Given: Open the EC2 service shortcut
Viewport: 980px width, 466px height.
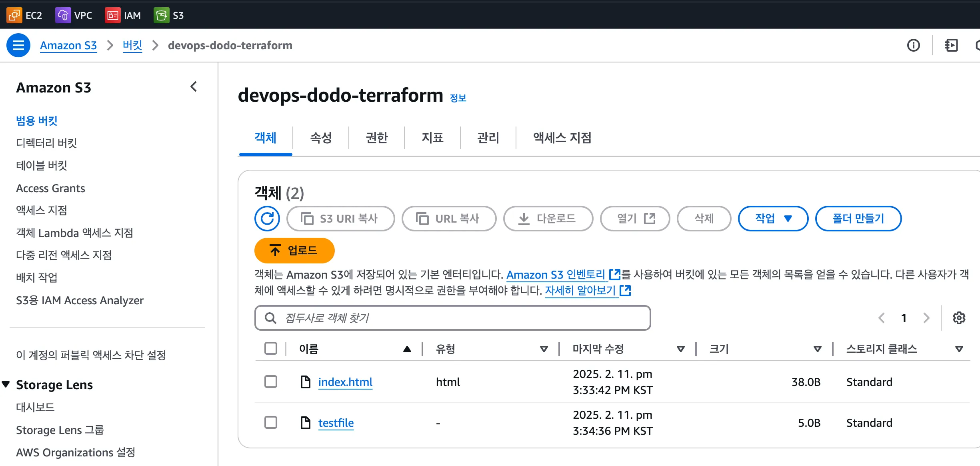Looking at the screenshot, I should point(24,15).
